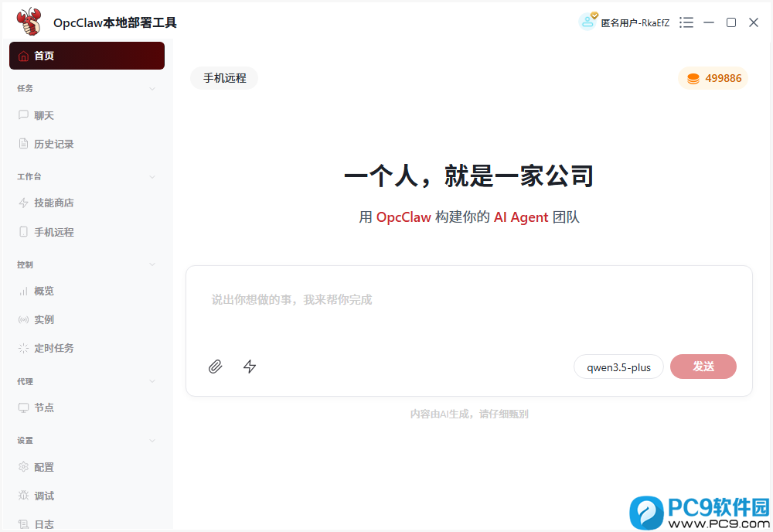This screenshot has width=773, height=532.
Task: Go to 聊天 in the sidebar
Action: tap(44, 115)
